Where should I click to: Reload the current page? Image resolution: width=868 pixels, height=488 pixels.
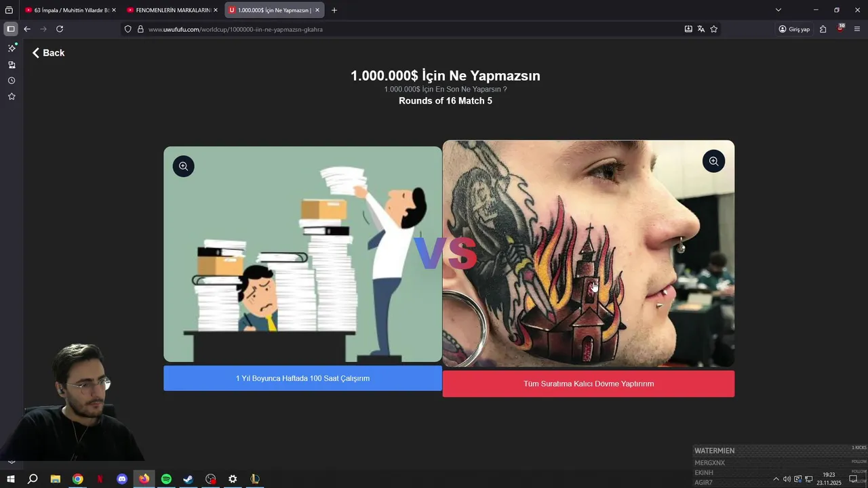click(x=60, y=29)
